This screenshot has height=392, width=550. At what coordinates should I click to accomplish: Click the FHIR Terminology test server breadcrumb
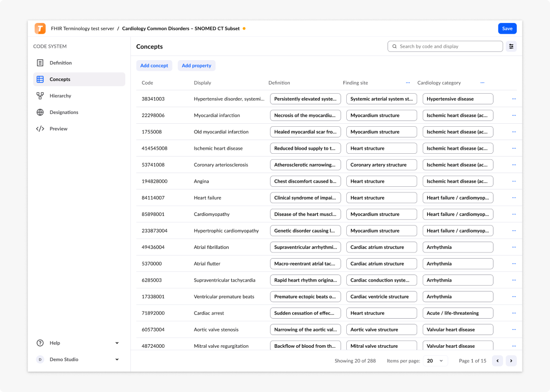pos(82,29)
